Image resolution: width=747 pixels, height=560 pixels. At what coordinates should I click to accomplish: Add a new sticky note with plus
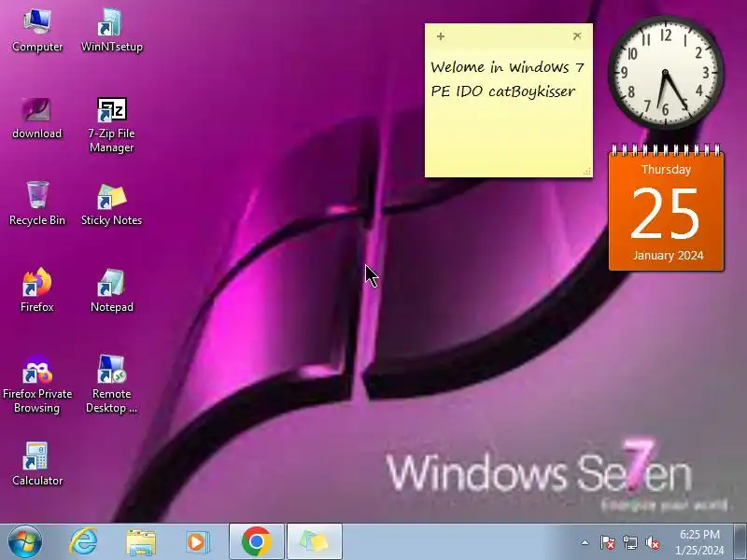click(441, 36)
